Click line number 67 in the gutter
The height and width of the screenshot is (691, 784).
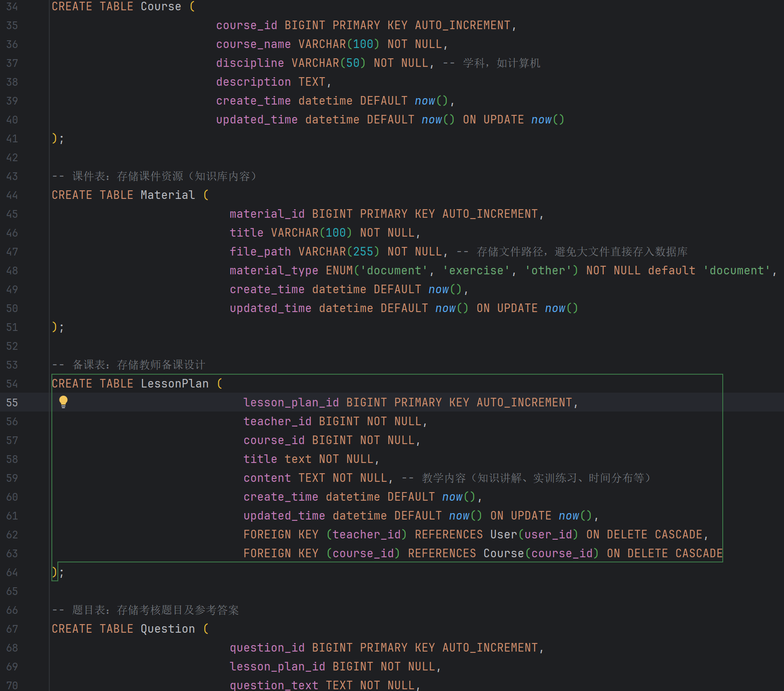point(12,629)
